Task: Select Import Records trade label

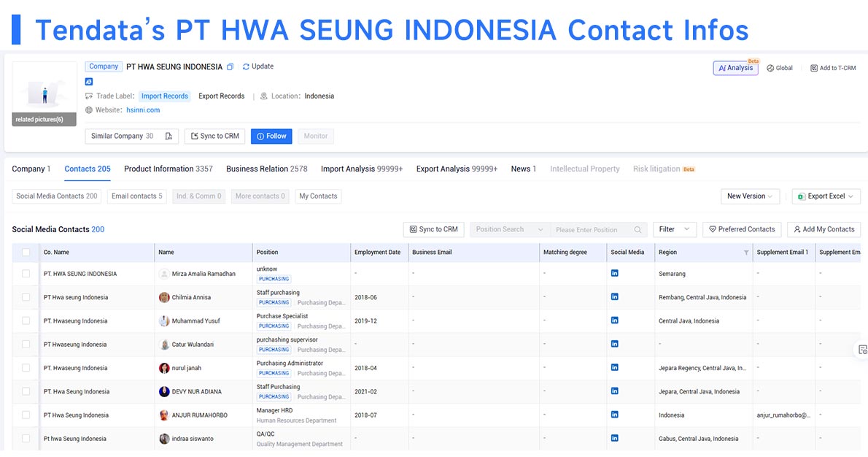Action: (164, 96)
